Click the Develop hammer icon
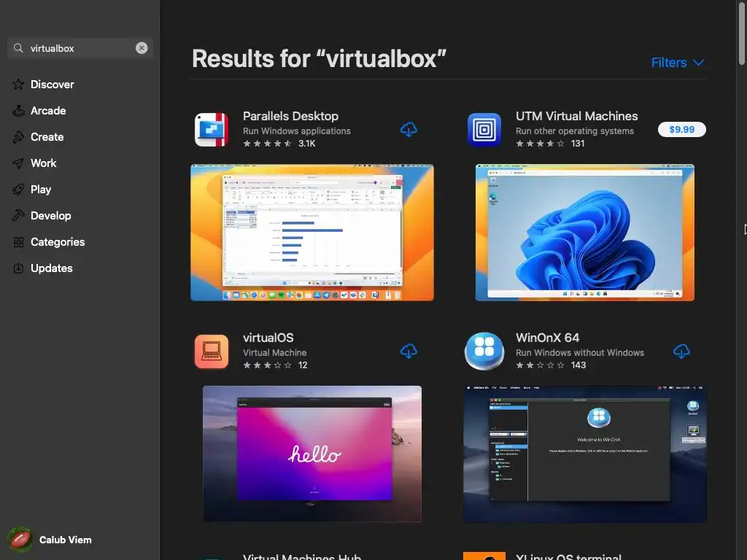Screen dimensions: 747x560 (x=18, y=216)
